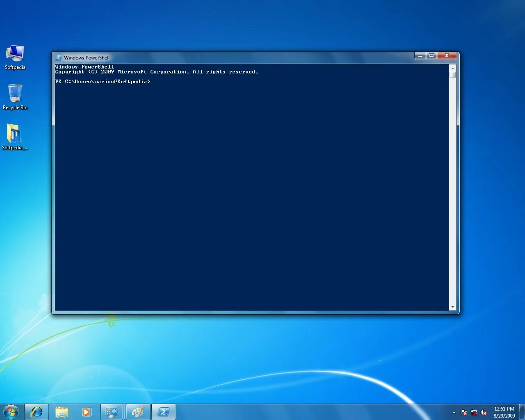Switch to the Control Panel taskbar button
Image resolution: width=525 pixels, height=420 pixels.
(x=112, y=412)
